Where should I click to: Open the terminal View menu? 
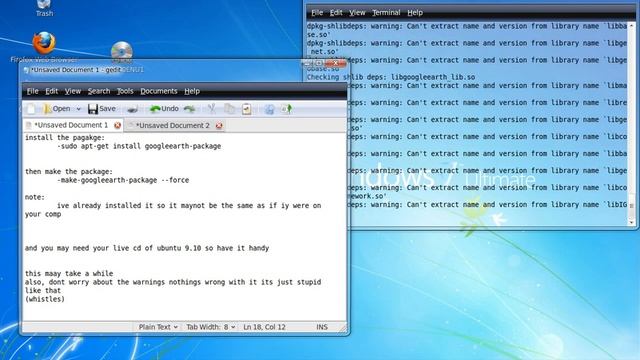357,13
